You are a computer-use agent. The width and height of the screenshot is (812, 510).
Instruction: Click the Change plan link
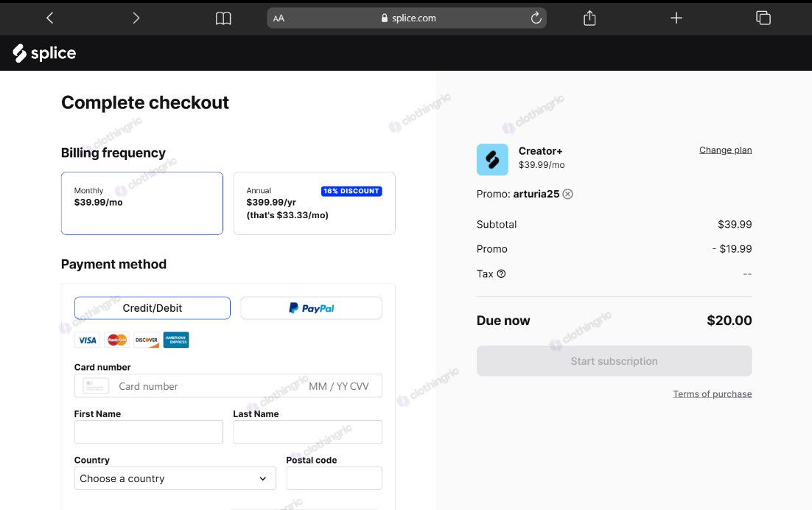(x=726, y=150)
